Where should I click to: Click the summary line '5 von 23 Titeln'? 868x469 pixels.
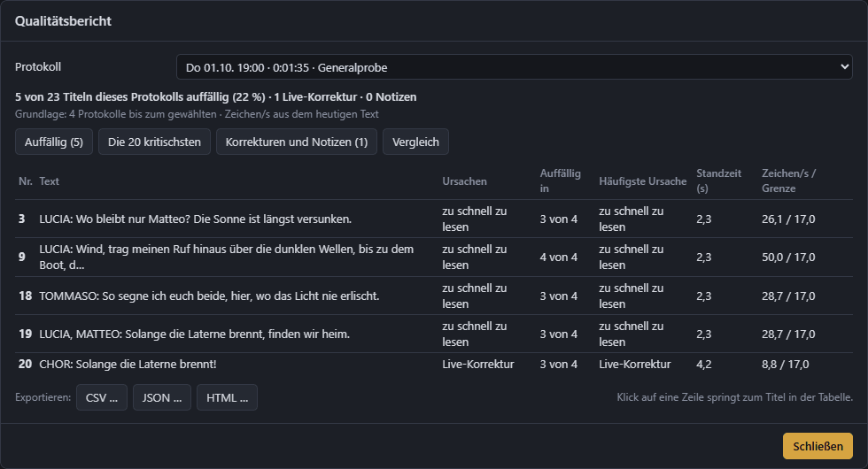tap(216, 96)
